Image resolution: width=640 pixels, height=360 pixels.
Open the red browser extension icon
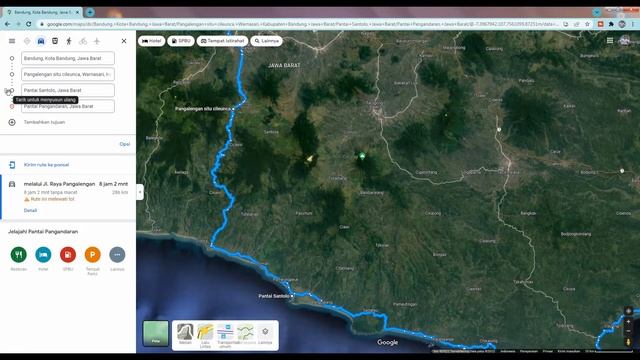point(600,24)
